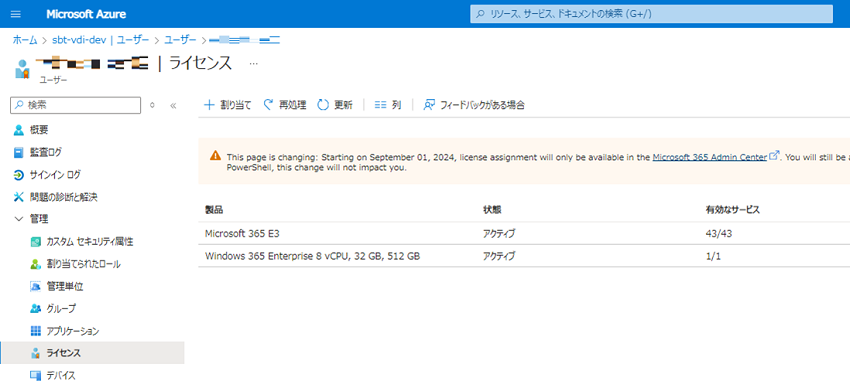Click the 管理単位 sidebar icon
This screenshot has width=850, height=388.
[x=36, y=286]
